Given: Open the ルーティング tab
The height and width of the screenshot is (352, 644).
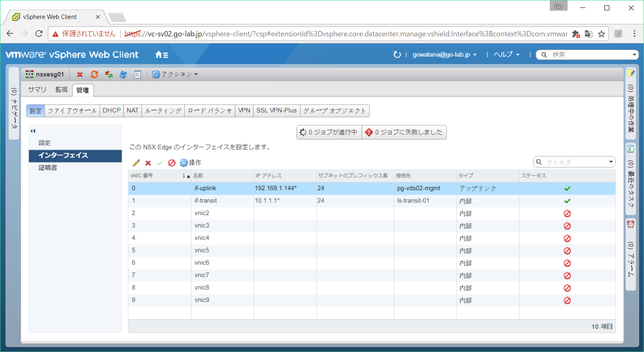Looking at the screenshot, I should pyautogui.click(x=163, y=111).
